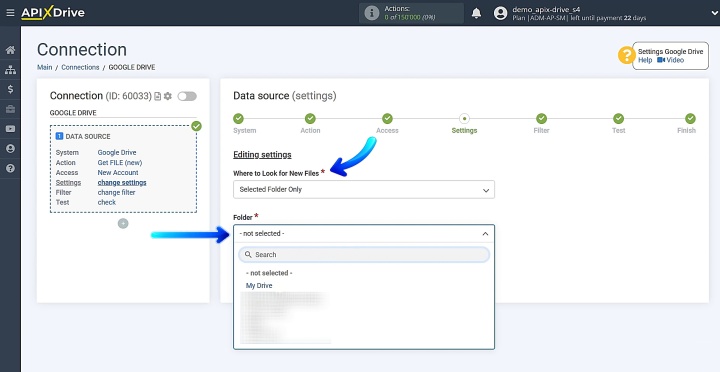Image resolution: width=720 pixels, height=372 pixels.
Task: Open the briefcase sidebar icon
Action: point(10,109)
